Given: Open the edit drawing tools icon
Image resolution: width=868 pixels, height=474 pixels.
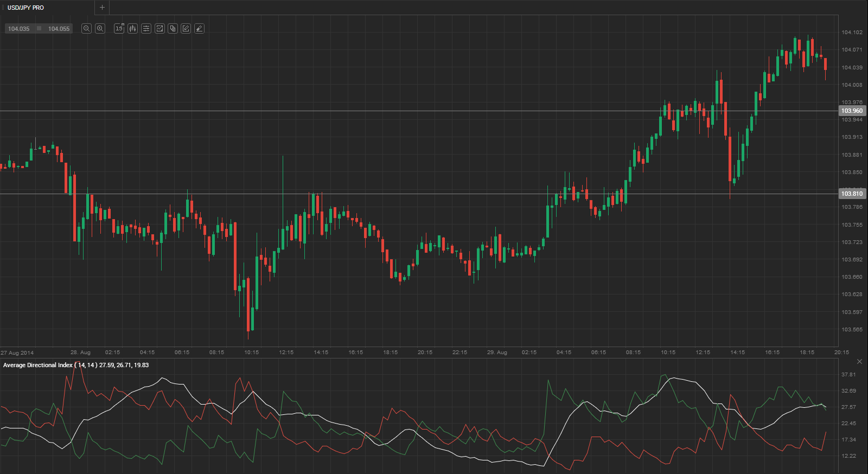Looking at the screenshot, I should click(x=186, y=29).
